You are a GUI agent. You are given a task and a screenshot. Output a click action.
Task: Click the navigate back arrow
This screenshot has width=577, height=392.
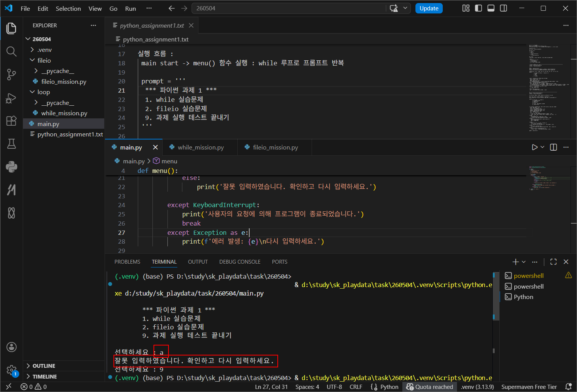pyautogui.click(x=172, y=8)
